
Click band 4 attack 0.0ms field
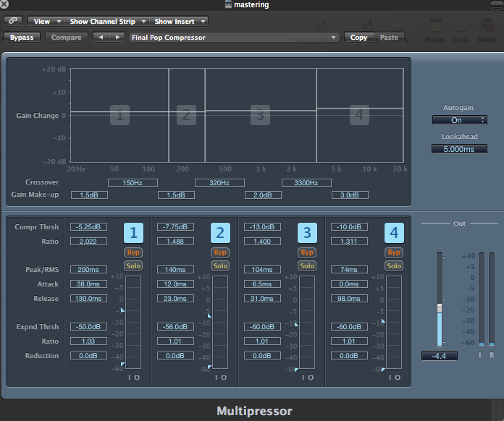click(x=349, y=284)
